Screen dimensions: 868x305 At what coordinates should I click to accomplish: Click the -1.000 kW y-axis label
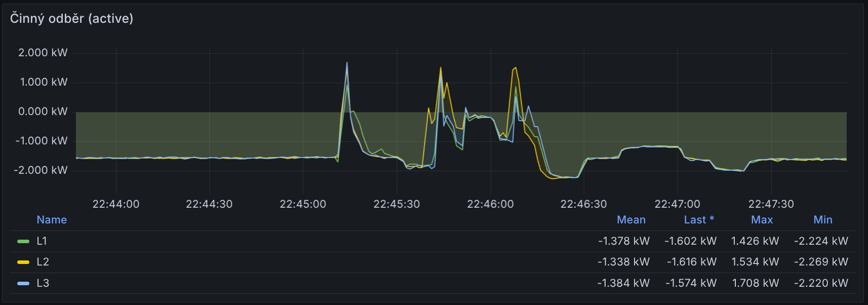(x=42, y=141)
